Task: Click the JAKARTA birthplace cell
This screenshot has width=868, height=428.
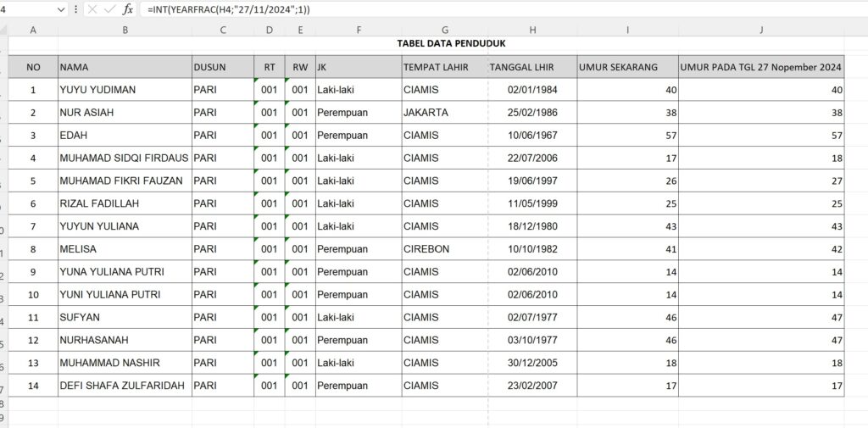Action: [x=445, y=113]
